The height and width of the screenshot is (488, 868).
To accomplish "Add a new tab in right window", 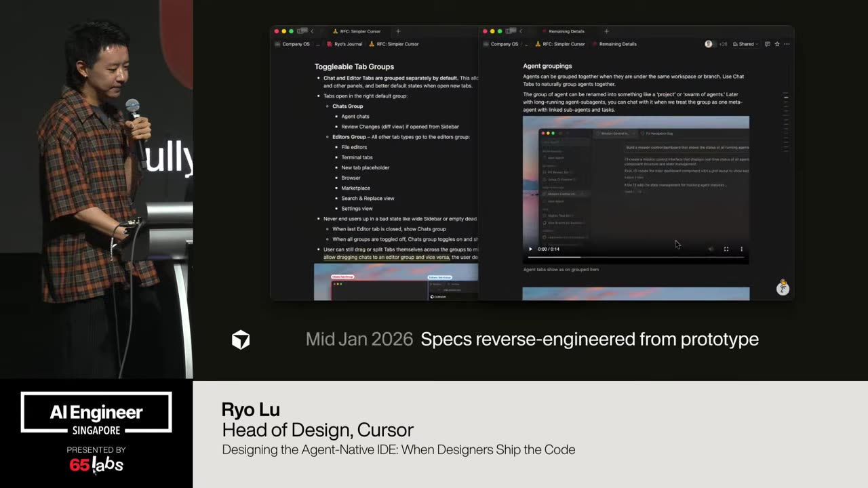I will (x=606, y=31).
